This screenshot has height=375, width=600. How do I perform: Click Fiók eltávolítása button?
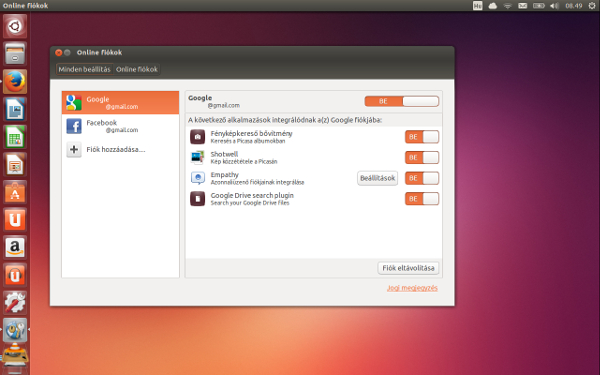click(x=408, y=268)
